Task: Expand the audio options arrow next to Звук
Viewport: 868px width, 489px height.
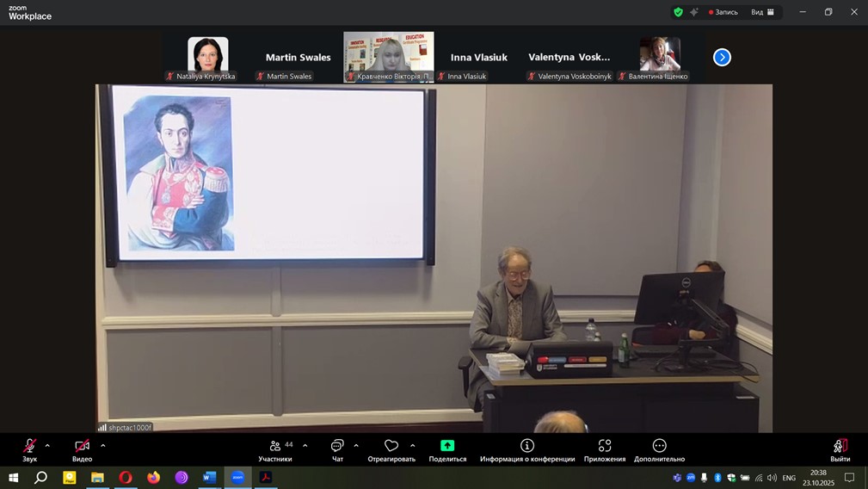Action: (47, 446)
